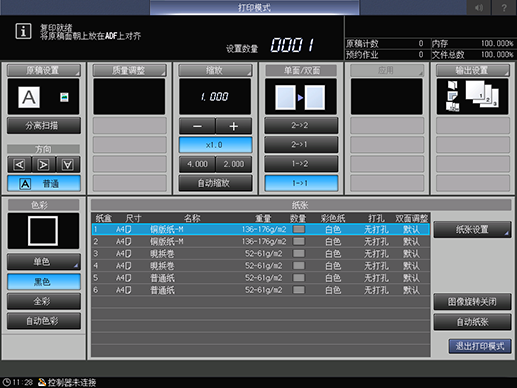Click the info icon beside status message
The image size is (517, 388).
coord(23,31)
